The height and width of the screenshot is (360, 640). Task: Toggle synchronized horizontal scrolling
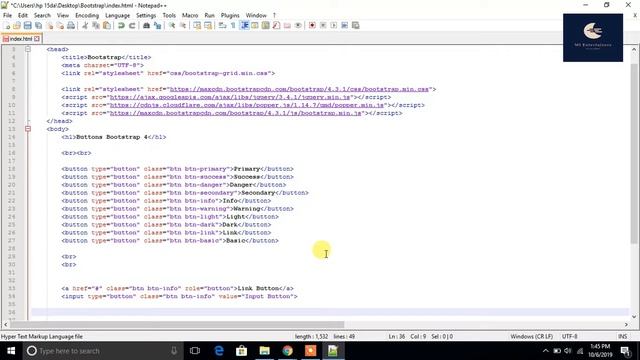pyautogui.click(x=208, y=25)
